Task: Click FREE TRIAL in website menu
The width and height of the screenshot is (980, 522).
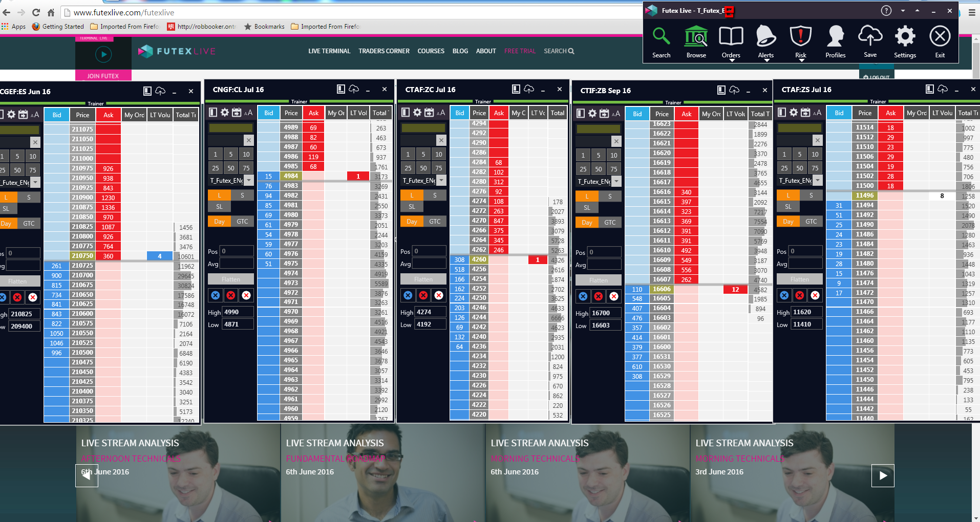Action: tap(520, 51)
